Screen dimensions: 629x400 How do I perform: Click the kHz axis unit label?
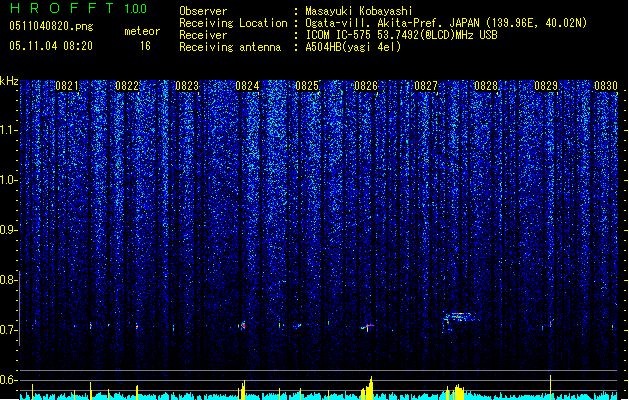(x=9, y=81)
